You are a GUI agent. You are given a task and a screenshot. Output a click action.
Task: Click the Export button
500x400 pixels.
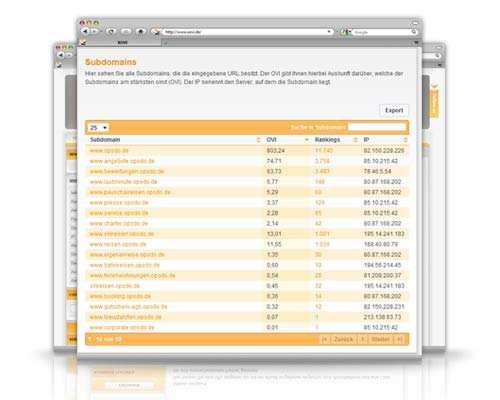394,110
